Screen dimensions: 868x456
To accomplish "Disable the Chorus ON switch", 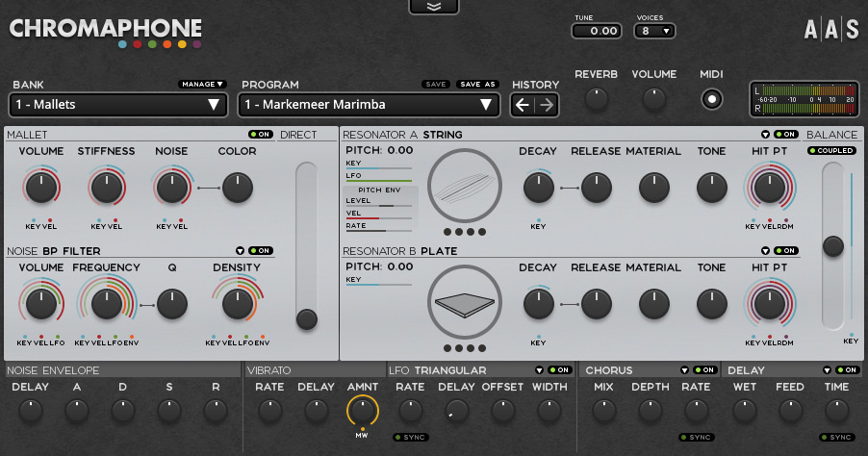I will (704, 370).
